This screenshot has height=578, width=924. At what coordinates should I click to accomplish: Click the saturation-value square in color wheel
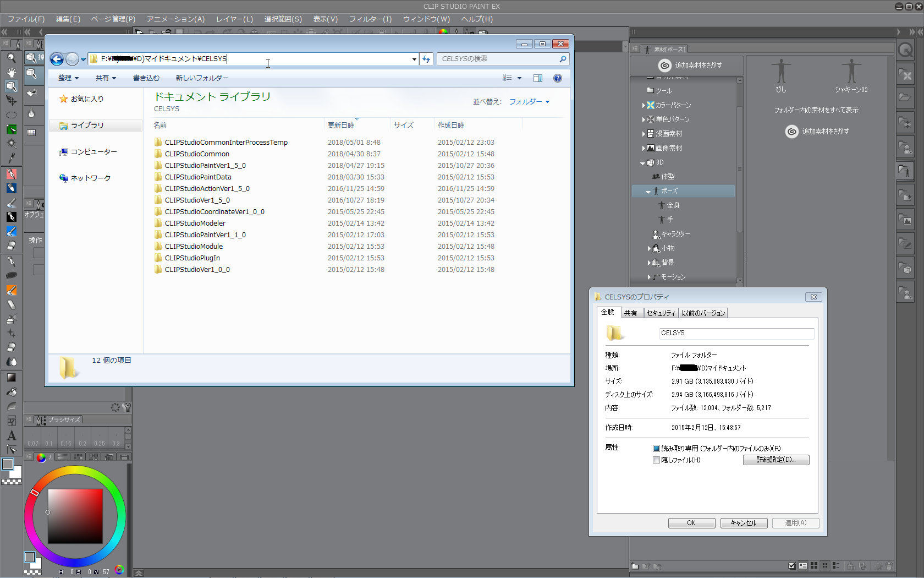[75, 516]
